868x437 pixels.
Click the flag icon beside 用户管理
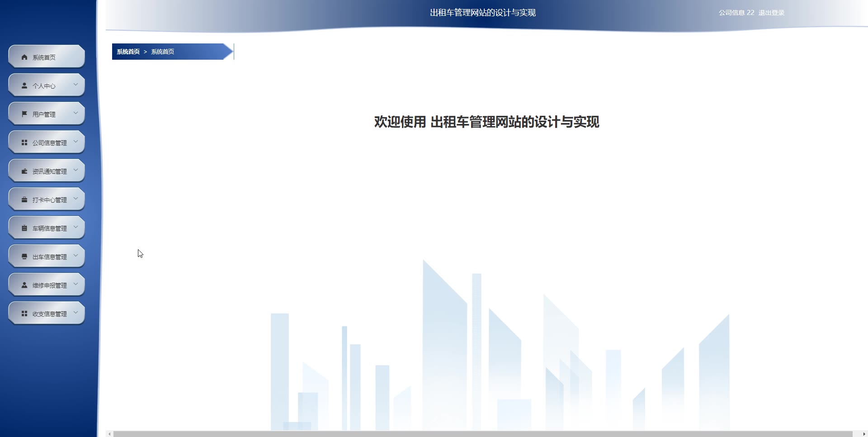24,114
